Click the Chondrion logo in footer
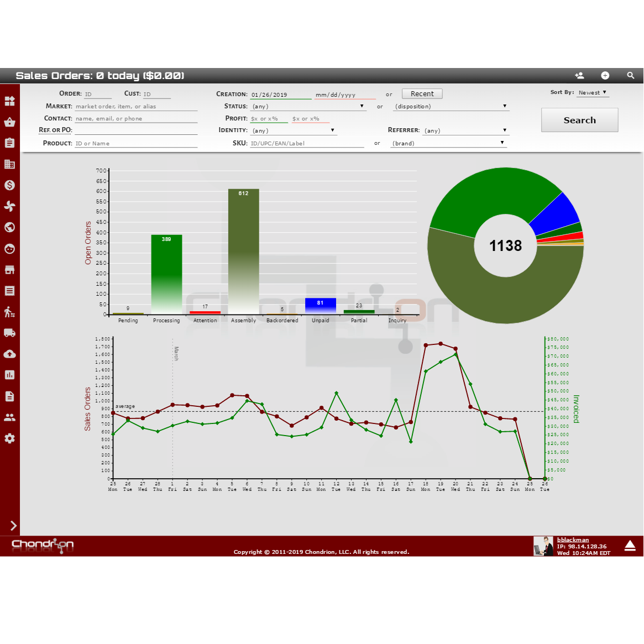644x644 pixels. [x=43, y=546]
